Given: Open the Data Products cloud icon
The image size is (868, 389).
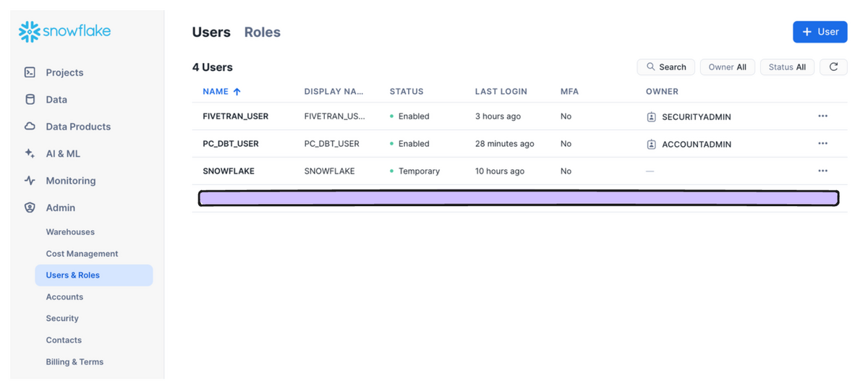Looking at the screenshot, I should click(x=30, y=127).
